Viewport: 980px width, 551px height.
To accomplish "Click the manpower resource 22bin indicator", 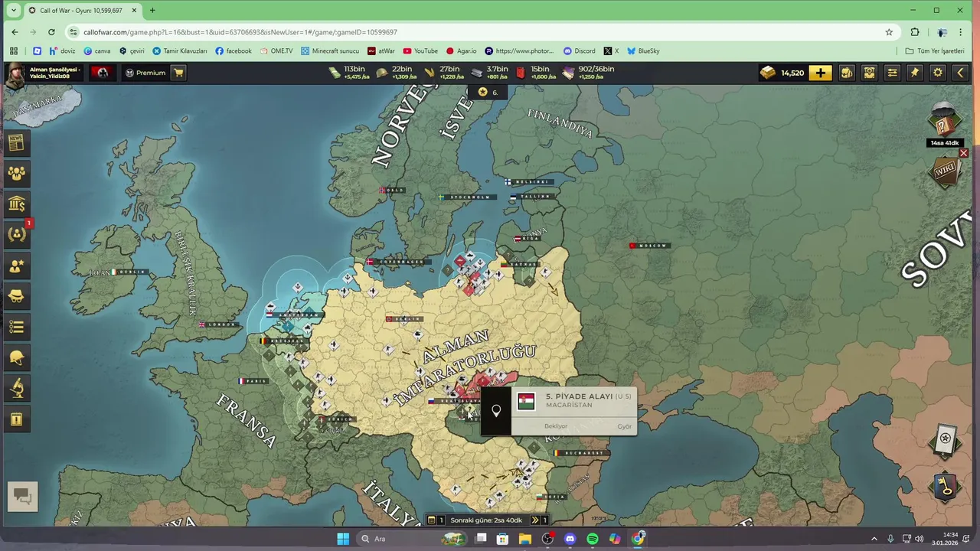I will click(397, 73).
